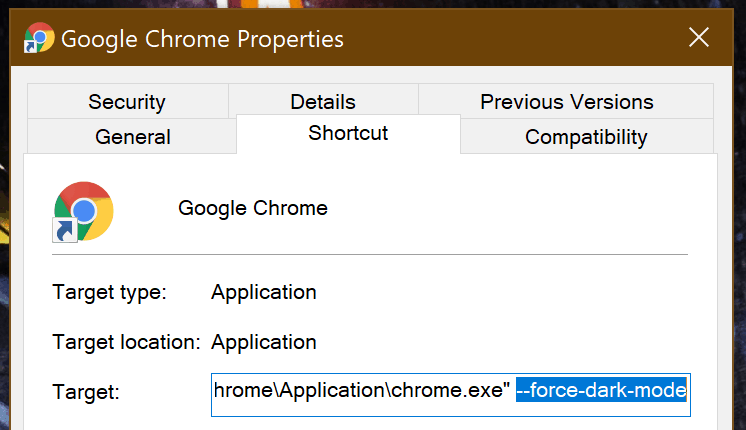Image resolution: width=746 pixels, height=430 pixels.
Task: Click the highlighted --force-dark-mode text
Action: [x=601, y=390]
